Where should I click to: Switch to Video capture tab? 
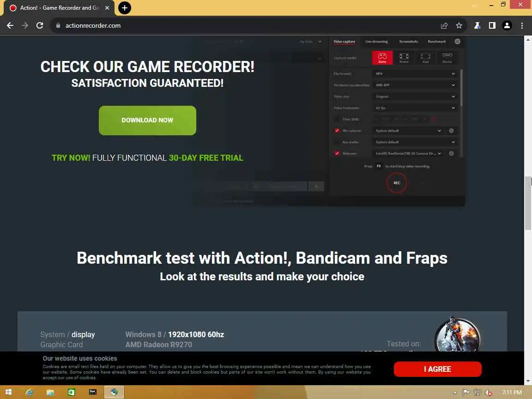344,42
